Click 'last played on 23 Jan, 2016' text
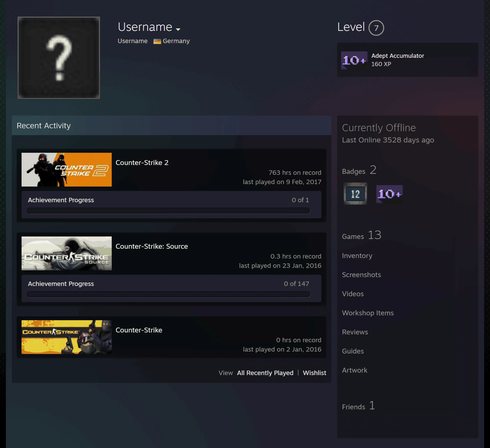 tap(280, 265)
